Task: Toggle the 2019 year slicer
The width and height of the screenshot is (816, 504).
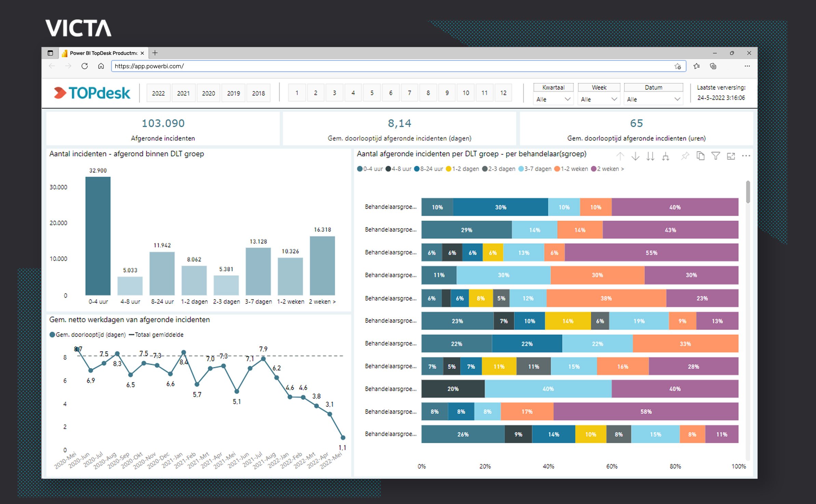Action: 233,93
